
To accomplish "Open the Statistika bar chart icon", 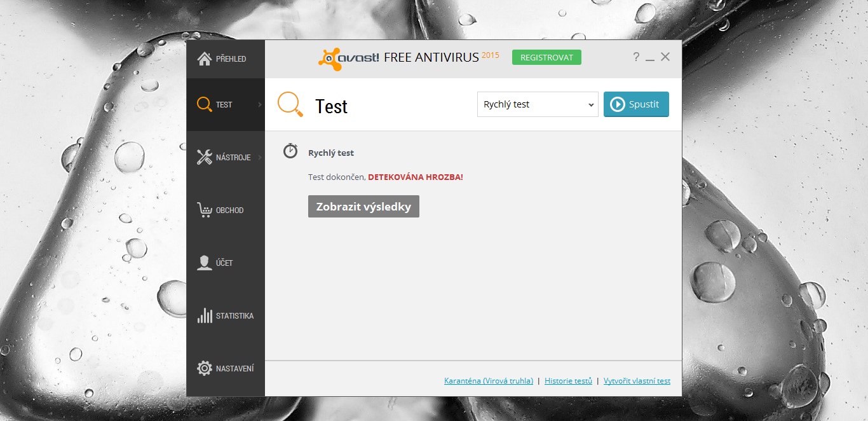I will click(x=205, y=315).
